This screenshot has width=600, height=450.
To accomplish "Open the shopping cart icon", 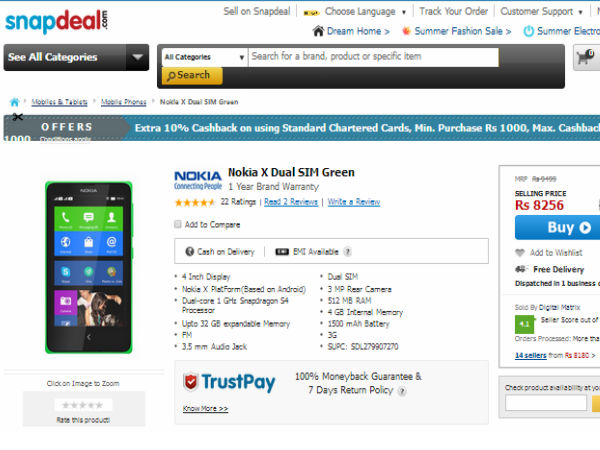I will click(584, 58).
